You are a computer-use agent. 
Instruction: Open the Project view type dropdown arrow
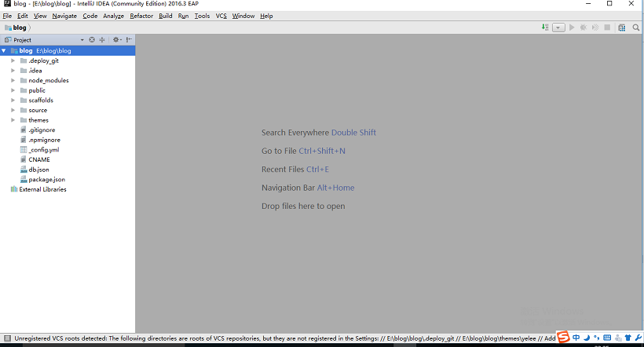tap(82, 40)
